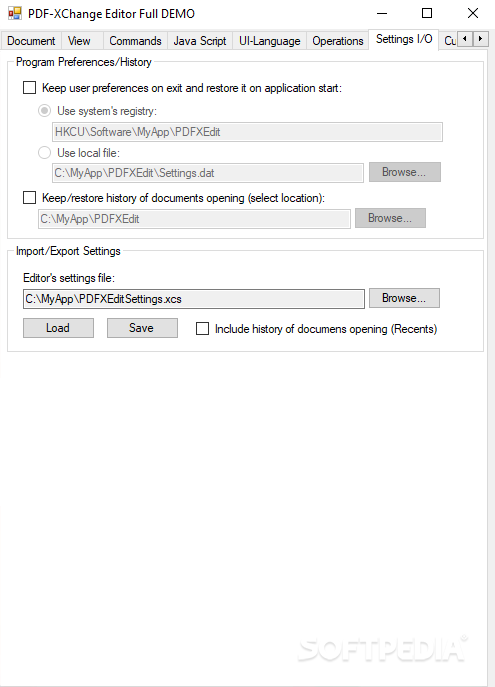Click the 'Import/Export Settings' group title
This screenshot has height=687, width=495.
(x=68, y=251)
